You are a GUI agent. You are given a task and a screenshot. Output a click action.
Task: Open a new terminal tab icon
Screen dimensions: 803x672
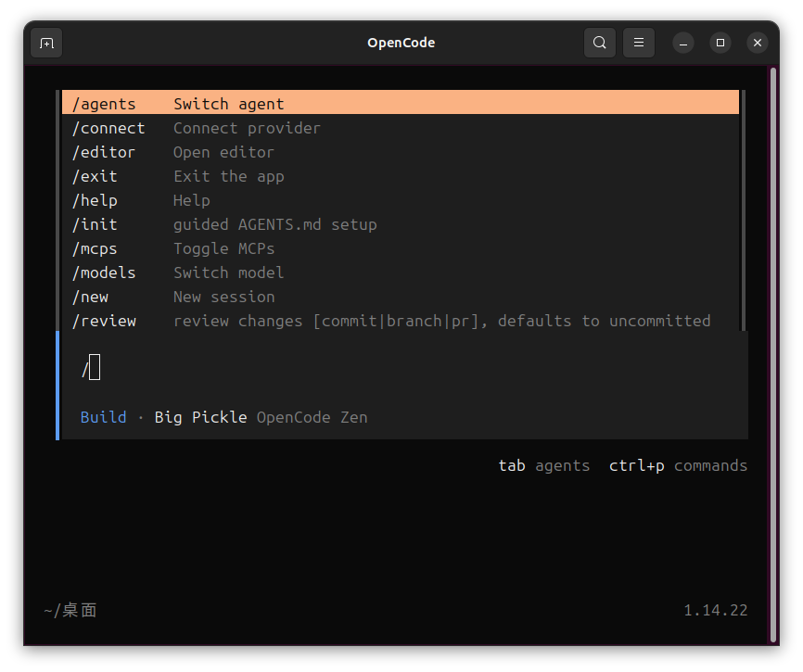coord(46,43)
